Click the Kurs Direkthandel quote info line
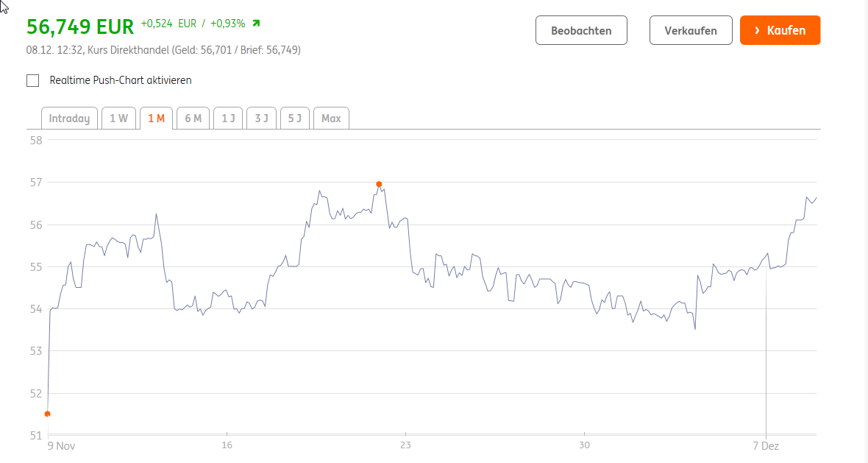This screenshot has width=868, height=463. coord(163,50)
